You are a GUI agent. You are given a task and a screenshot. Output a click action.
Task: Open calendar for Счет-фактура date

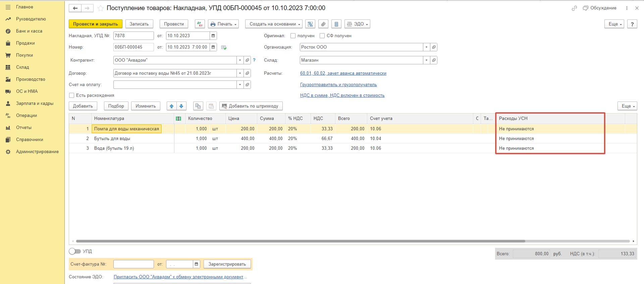[197, 264]
